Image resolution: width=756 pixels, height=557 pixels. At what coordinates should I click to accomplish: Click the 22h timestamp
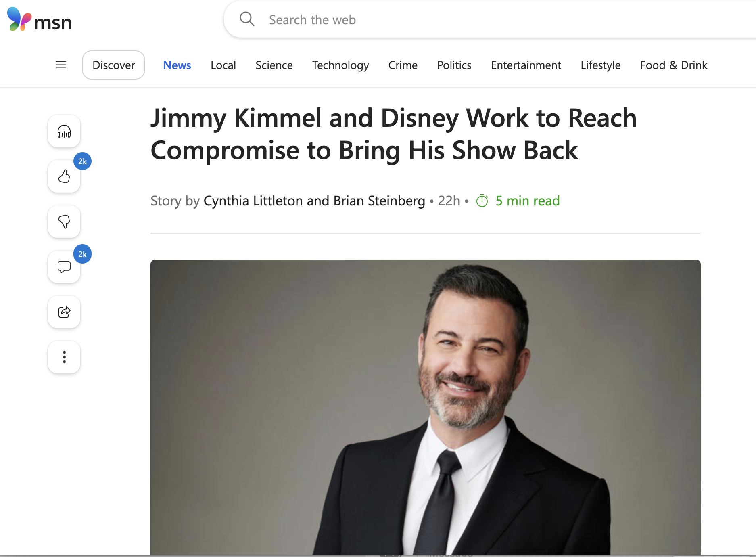click(x=449, y=201)
